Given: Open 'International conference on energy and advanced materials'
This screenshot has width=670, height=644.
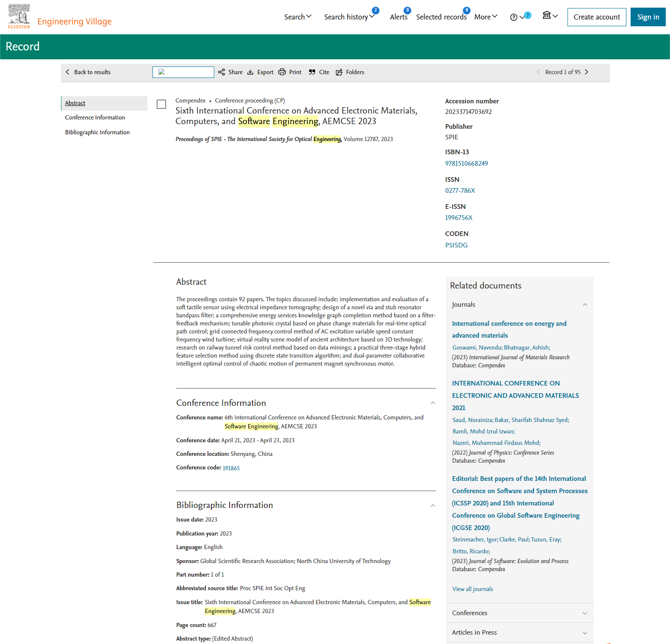Looking at the screenshot, I should 509,330.
